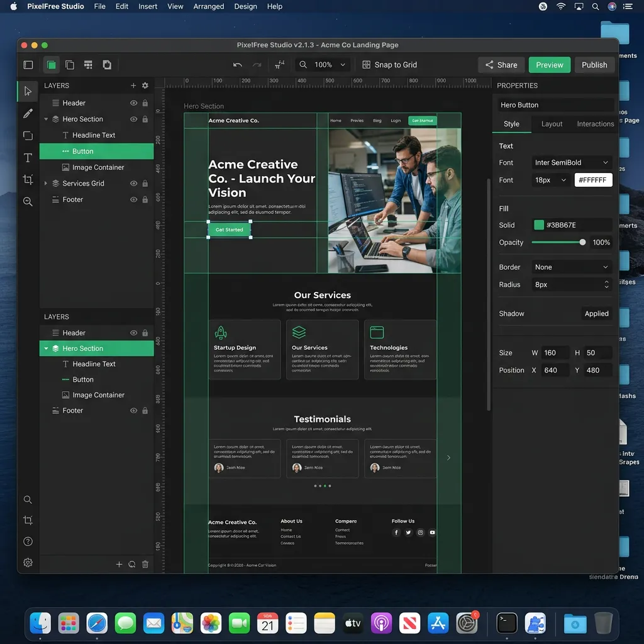
Task: Toggle lock on top Header layer
Action: point(145,103)
